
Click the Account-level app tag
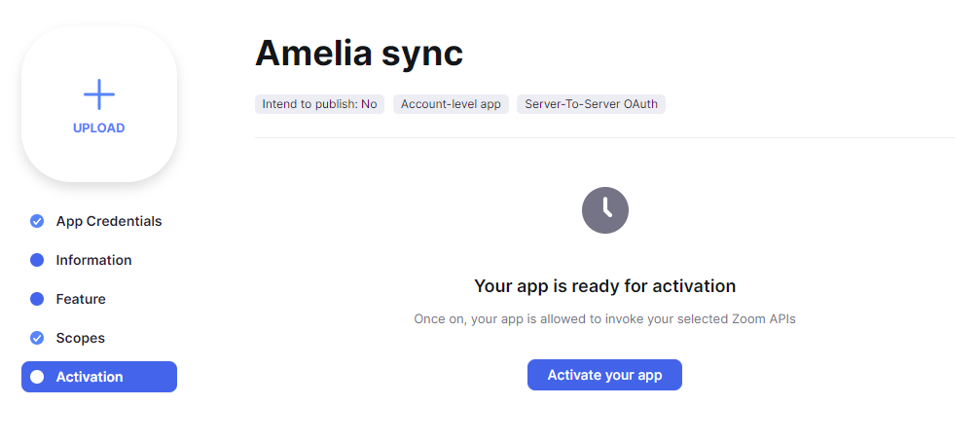pyautogui.click(x=451, y=104)
